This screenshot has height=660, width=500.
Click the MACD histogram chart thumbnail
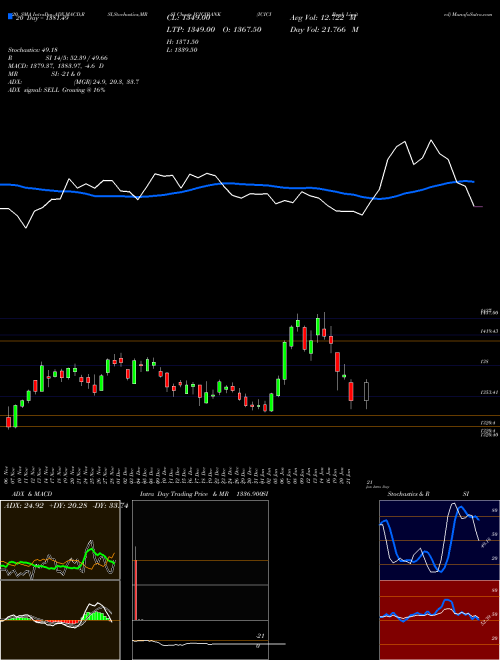(60, 620)
